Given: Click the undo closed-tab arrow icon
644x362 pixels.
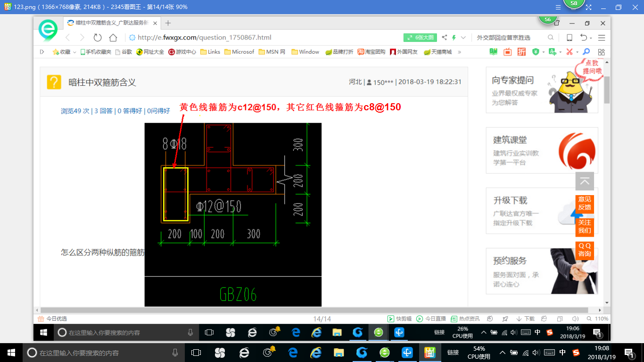Looking at the screenshot, I should pyautogui.click(x=584, y=38).
